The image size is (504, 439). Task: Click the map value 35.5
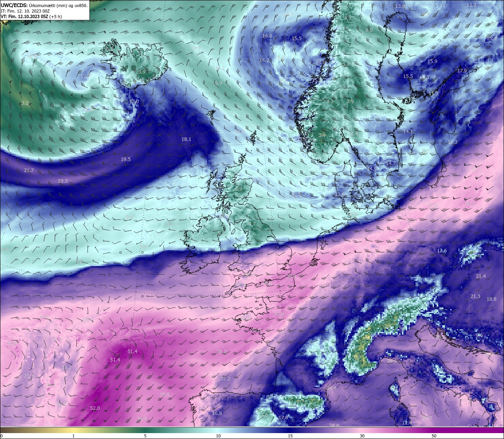[165, 395]
